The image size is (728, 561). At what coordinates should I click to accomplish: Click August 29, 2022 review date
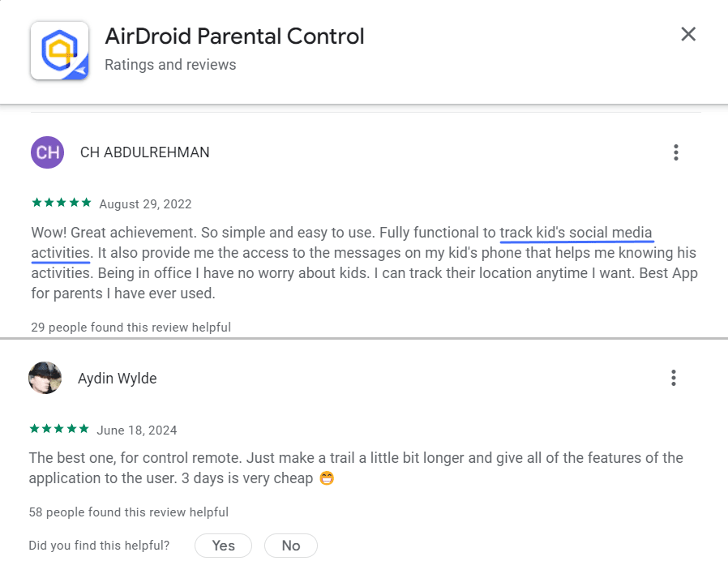(146, 203)
